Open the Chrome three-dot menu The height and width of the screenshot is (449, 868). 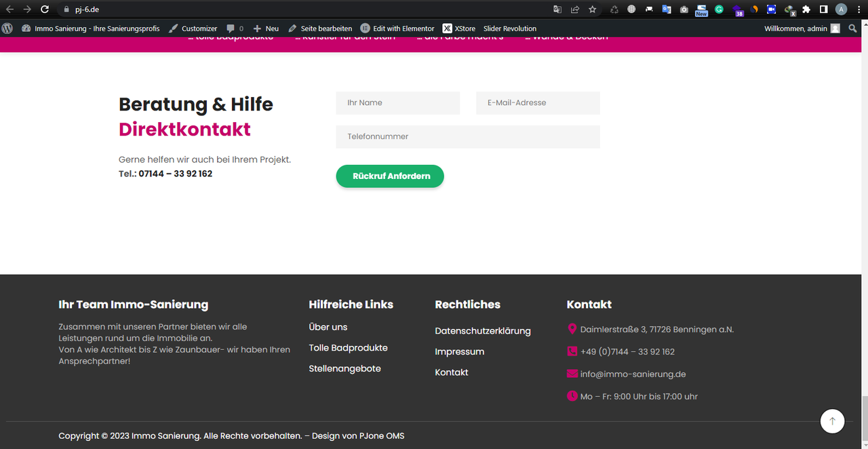(x=859, y=9)
